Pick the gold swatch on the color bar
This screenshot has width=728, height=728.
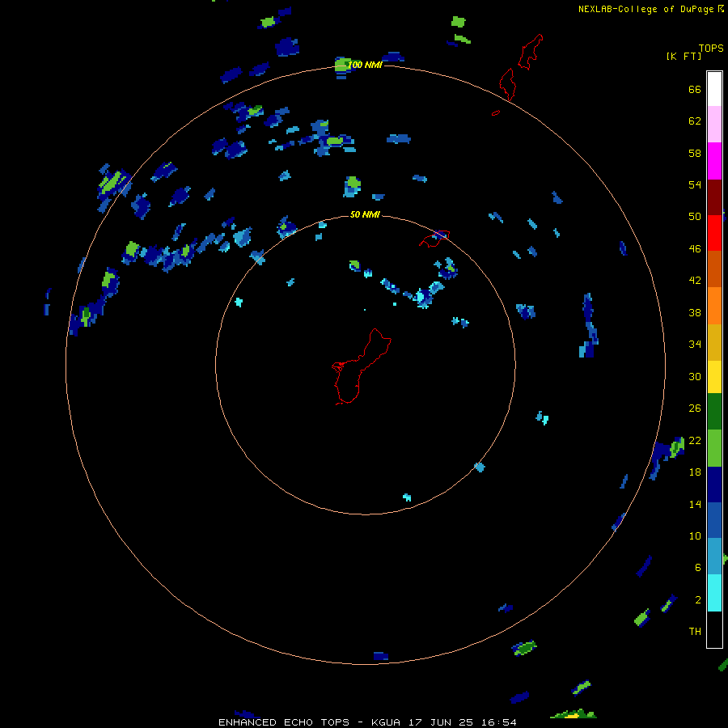pyautogui.click(x=714, y=343)
